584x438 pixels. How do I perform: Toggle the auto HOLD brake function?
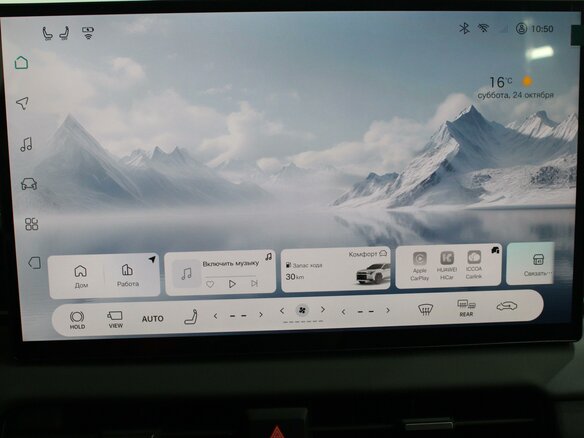[x=77, y=320]
